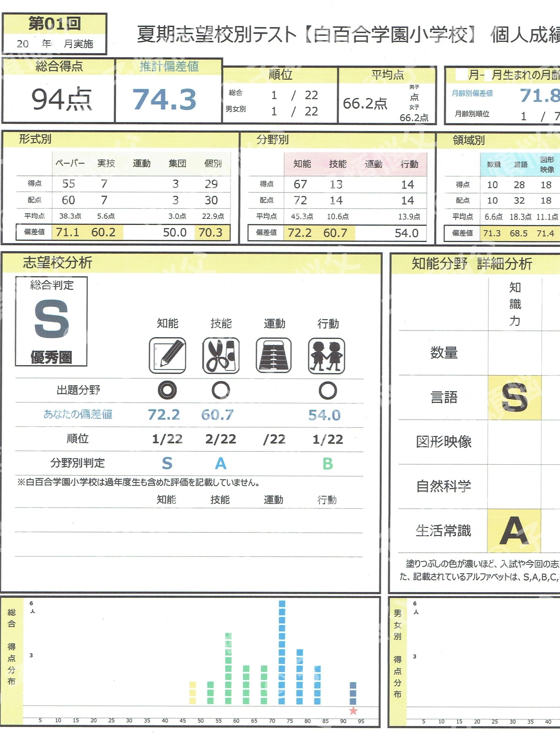
Task: Click the 2/22 rank under 技能
Action: point(221,439)
